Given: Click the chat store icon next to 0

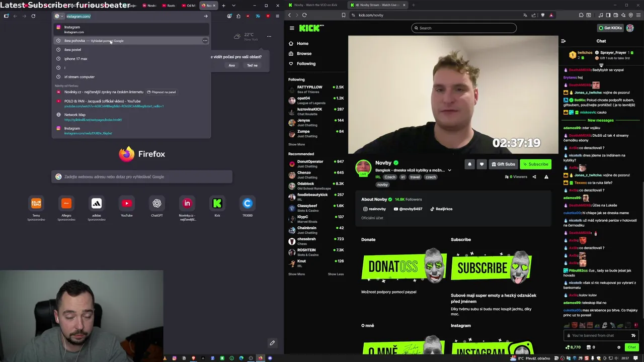Looking at the screenshot, I should (x=588, y=347).
